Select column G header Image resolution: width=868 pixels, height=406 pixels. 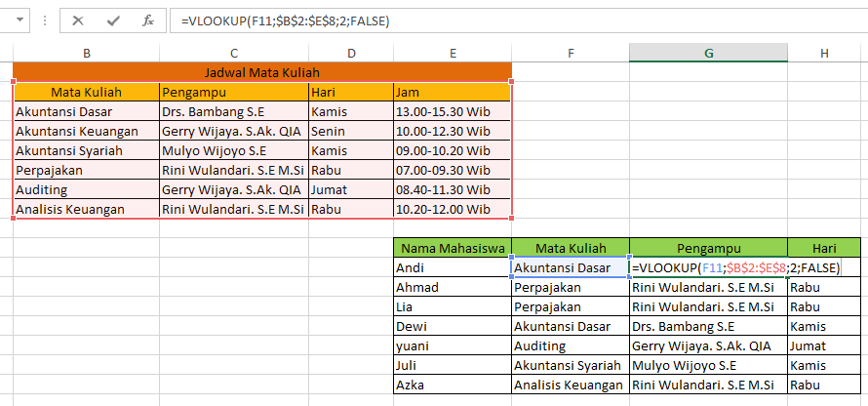click(x=708, y=53)
